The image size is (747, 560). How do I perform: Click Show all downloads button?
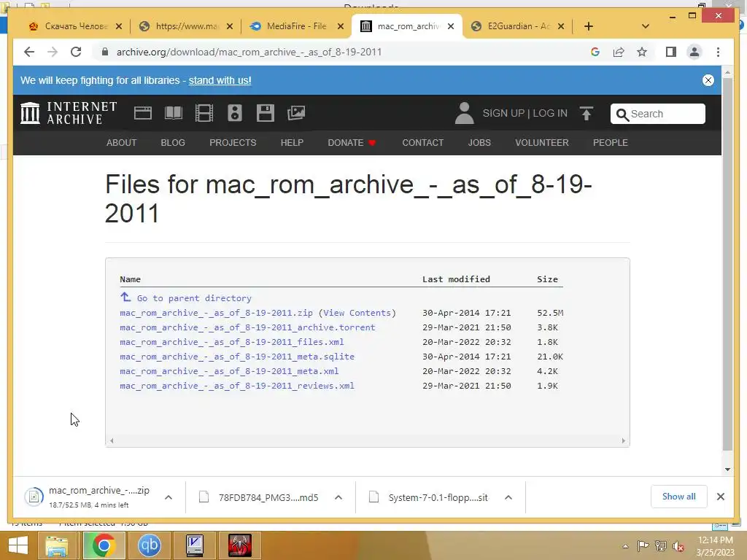point(678,497)
